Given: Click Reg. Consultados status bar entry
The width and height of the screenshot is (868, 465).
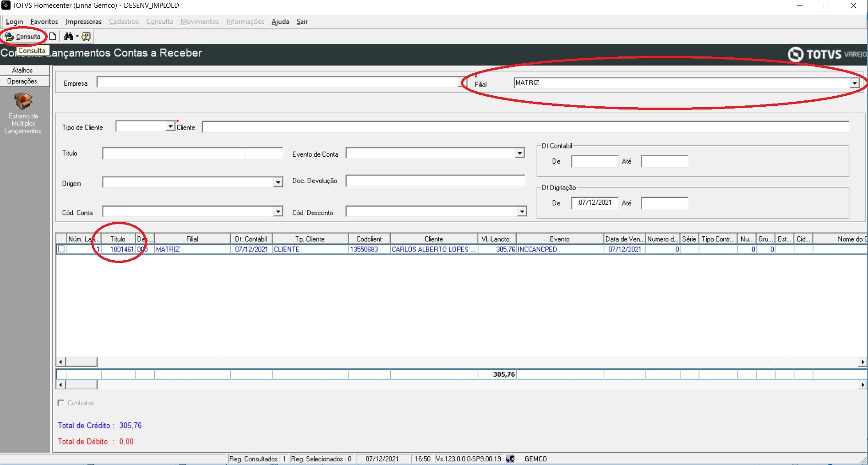Looking at the screenshot, I should pos(258,459).
